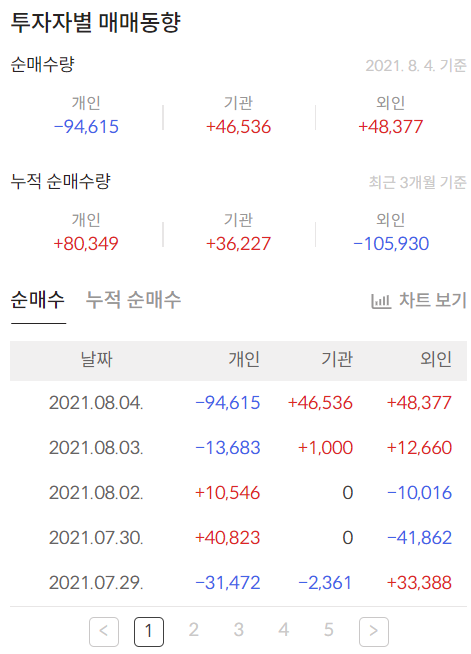Select page 1 button

pyautogui.click(x=149, y=631)
